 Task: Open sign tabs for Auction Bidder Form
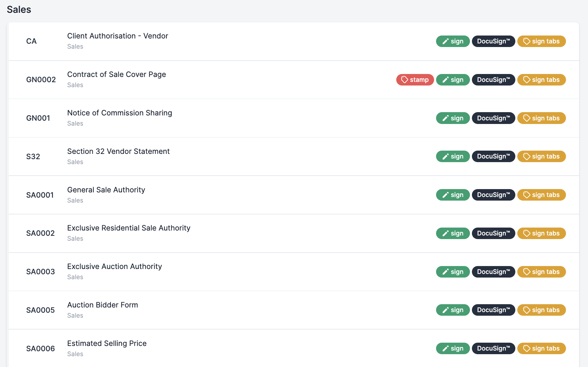pos(541,310)
